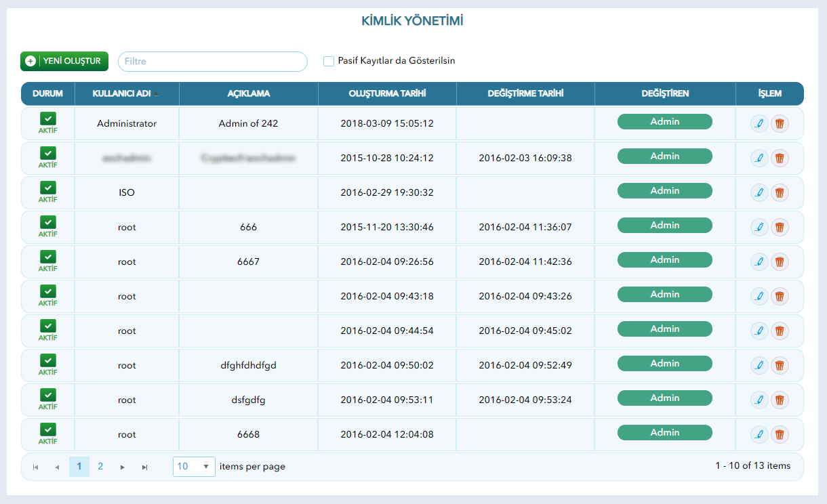
Task: Sort by AÇIKLAMA column header
Action: pos(249,93)
